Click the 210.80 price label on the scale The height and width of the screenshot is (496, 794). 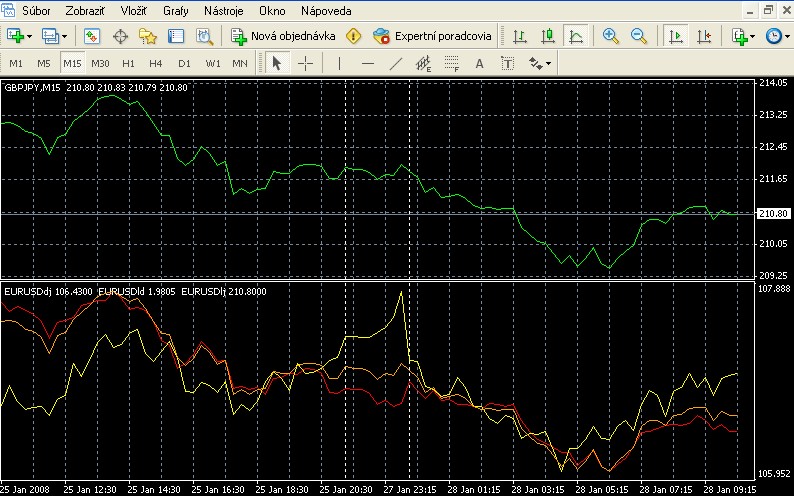pos(775,213)
